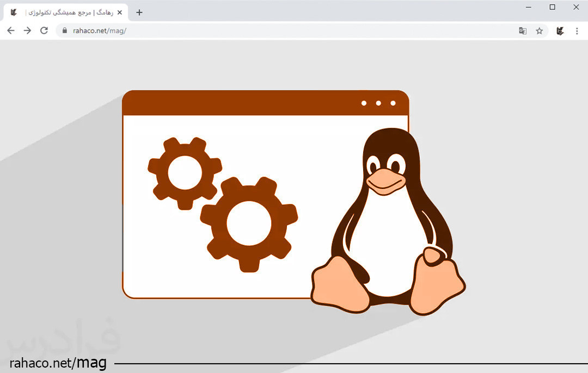Screen dimensions: 588x373
Task: Open a new tab with the plus button
Action: [139, 13]
